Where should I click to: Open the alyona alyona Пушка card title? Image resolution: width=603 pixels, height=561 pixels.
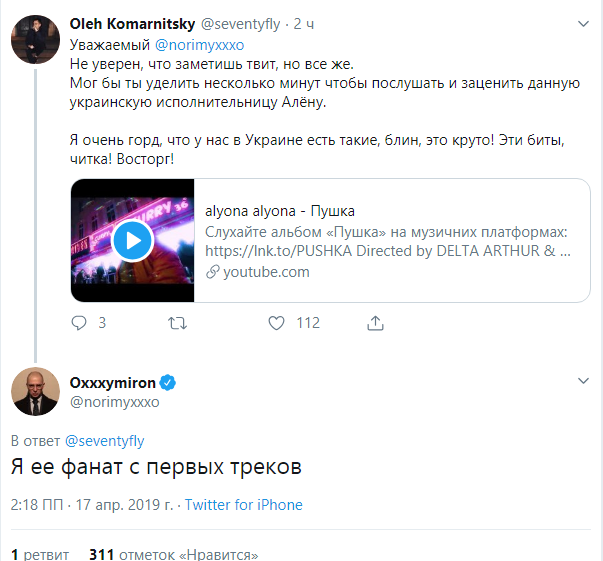tap(279, 211)
